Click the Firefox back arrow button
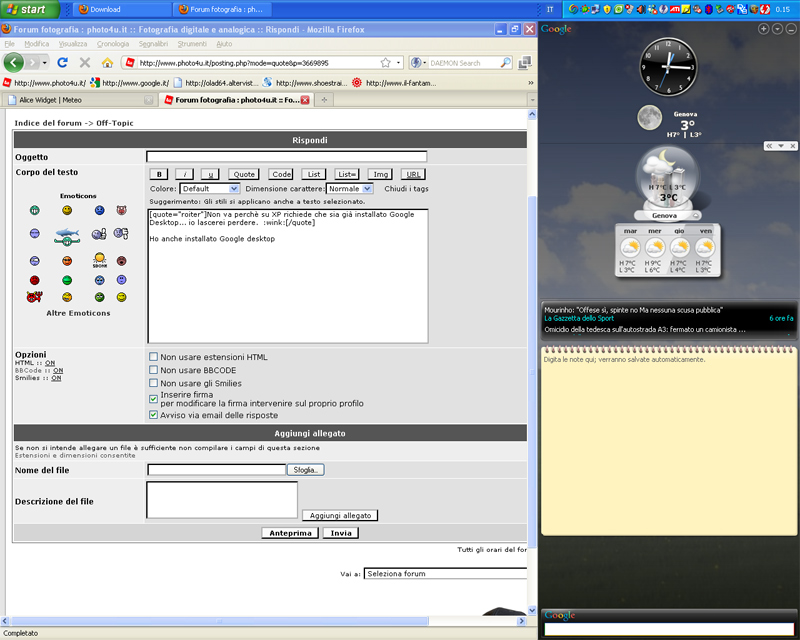The height and width of the screenshot is (640, 800). 14,62
